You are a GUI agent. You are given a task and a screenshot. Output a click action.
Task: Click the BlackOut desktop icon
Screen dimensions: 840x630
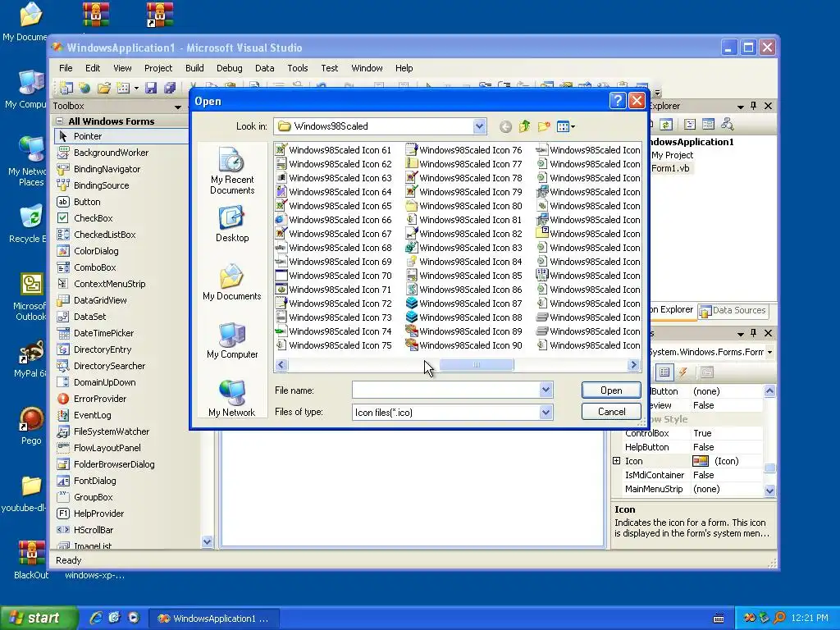31,559
